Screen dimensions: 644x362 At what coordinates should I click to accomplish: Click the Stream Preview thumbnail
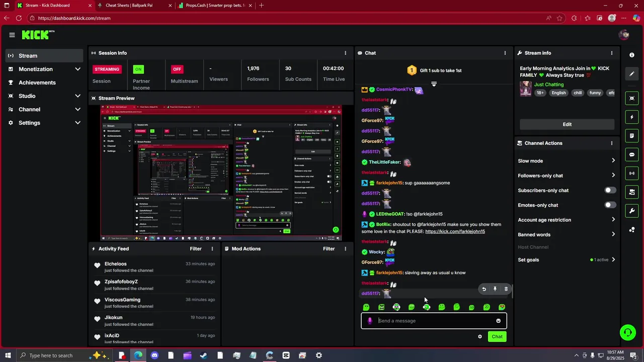point(221,173)
